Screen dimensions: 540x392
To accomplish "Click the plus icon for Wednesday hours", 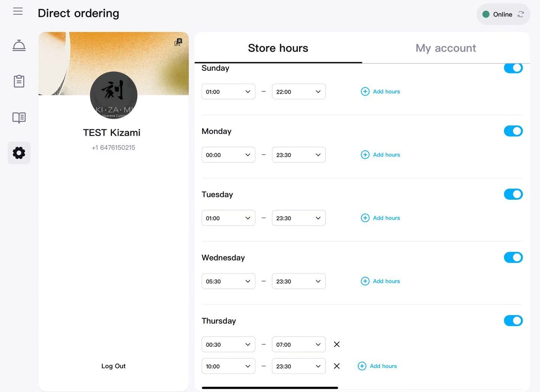I will pos(365,281).
